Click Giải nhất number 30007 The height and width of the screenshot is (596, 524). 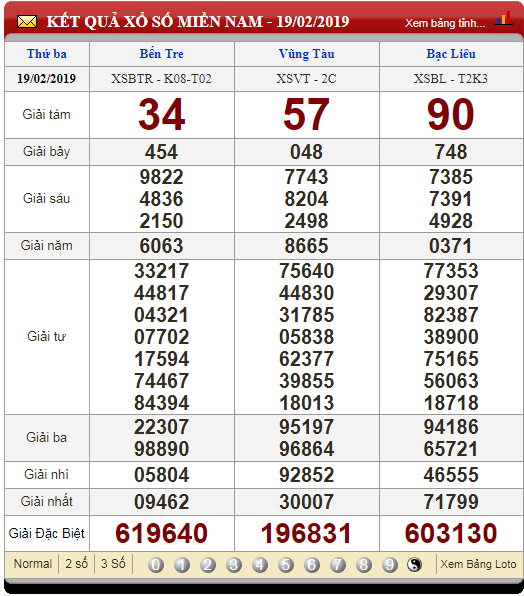click(306, 502)
